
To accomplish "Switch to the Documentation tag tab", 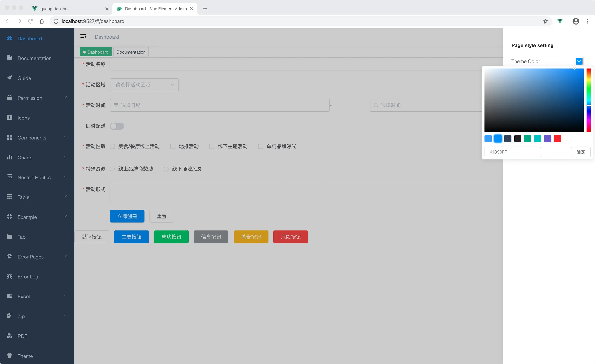I will click(131, 52).
